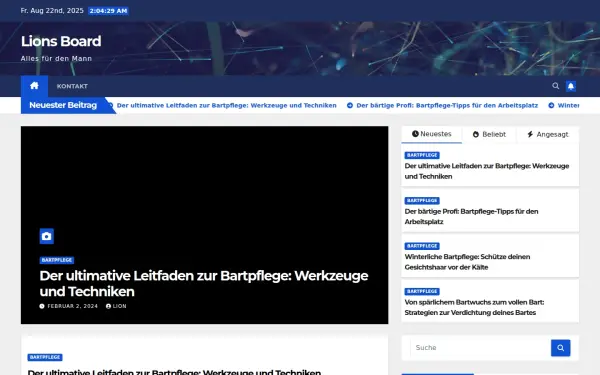Click the date 'Fr. Aug 22nd, 2025'
The height and width of the screenshot is (375, 600).
pyautogui.click(x=52, y=11)
